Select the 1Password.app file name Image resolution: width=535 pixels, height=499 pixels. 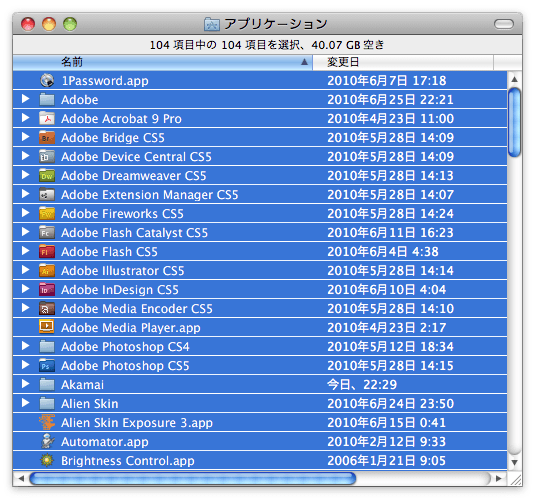tap(105, 81)
